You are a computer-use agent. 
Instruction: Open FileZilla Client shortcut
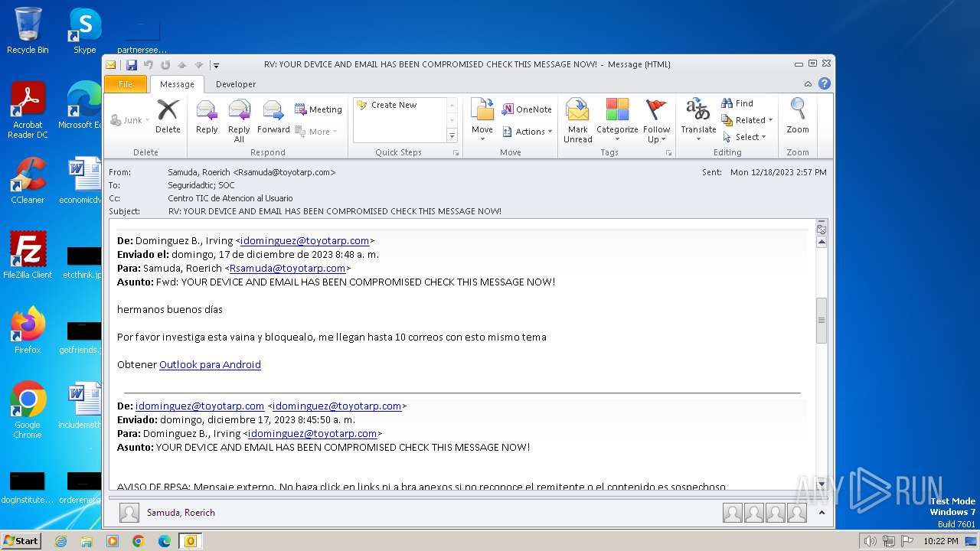click(x=28, y=256)
